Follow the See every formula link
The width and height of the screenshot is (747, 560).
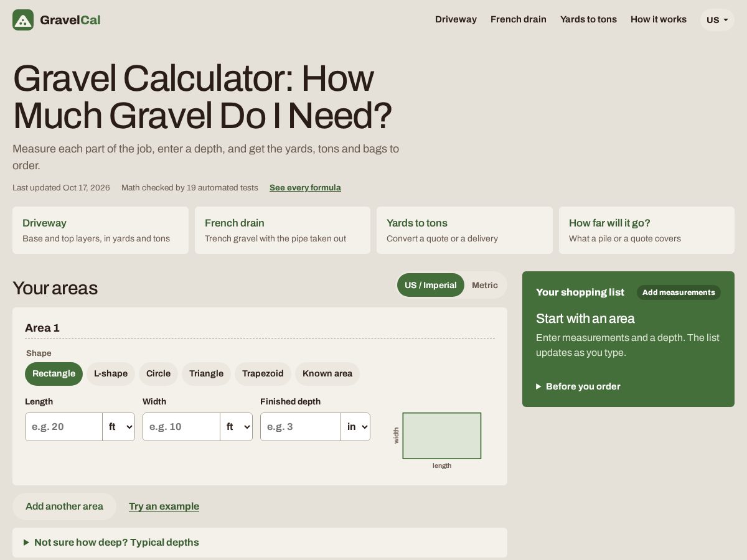pos(305,187)
